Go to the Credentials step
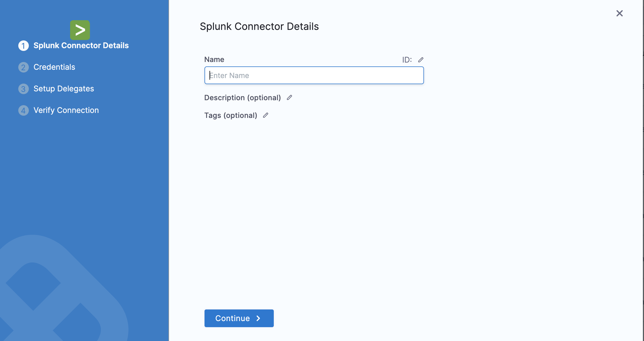Image resolution: width=644 pixels, height=341 pixels. click(54, 67)
